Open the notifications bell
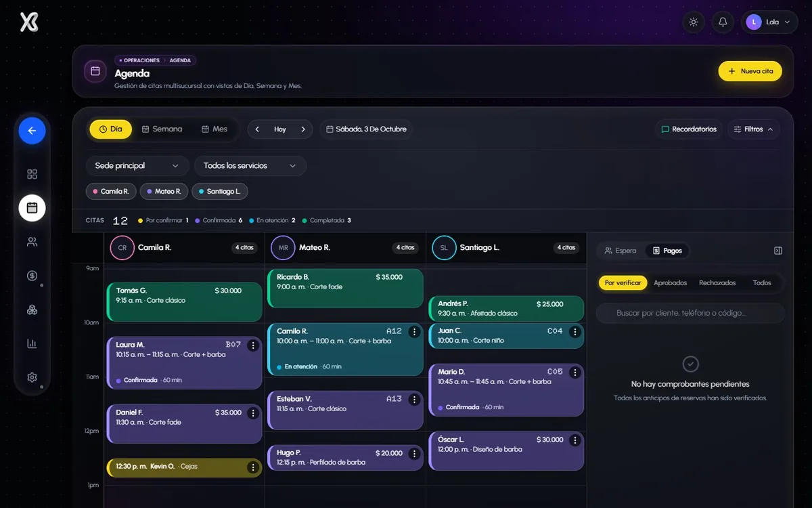 pos(723,22)
